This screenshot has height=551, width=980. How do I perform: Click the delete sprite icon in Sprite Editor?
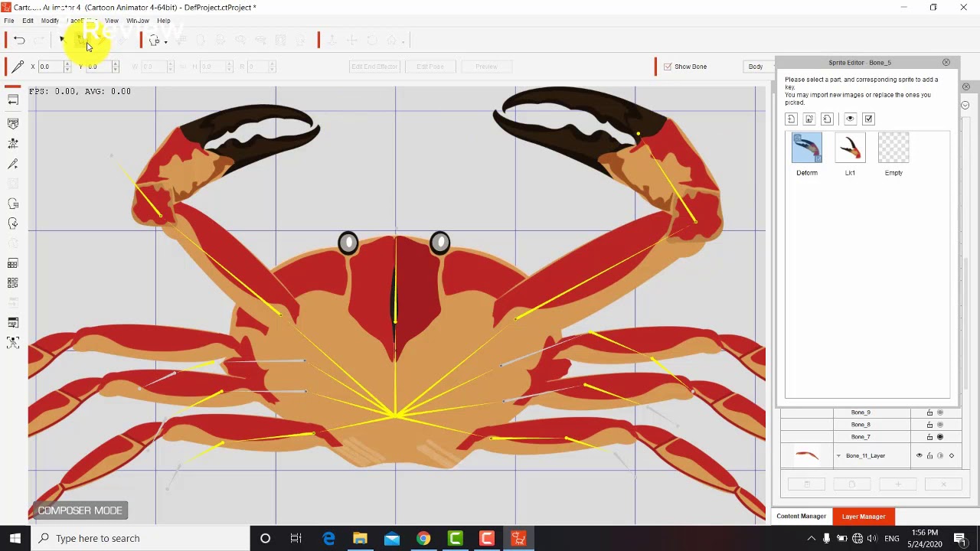point(827,119)
